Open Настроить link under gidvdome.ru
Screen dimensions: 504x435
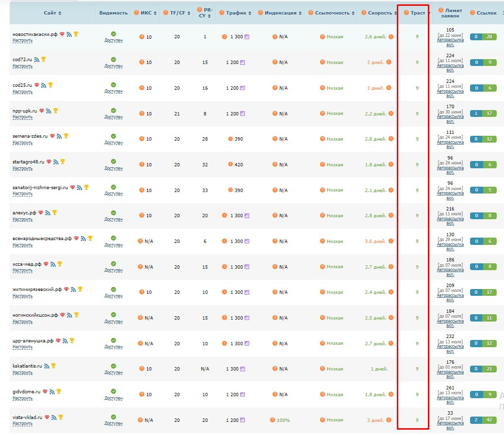point(22,398)
